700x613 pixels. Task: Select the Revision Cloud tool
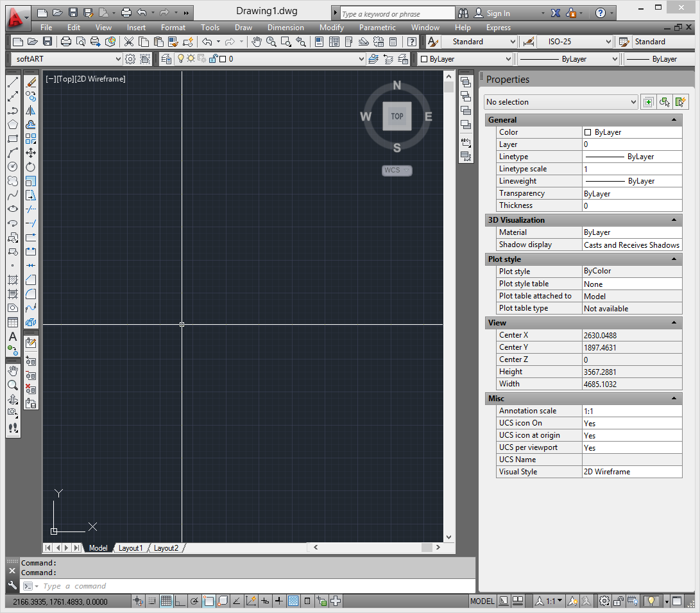pyautogui.click(x=13, y=181)
